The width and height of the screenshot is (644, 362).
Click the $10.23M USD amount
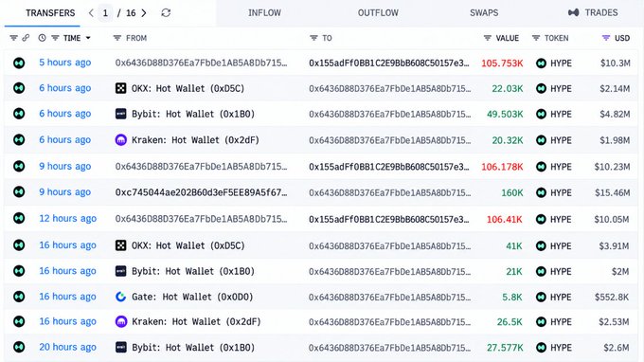coord(612,167)
